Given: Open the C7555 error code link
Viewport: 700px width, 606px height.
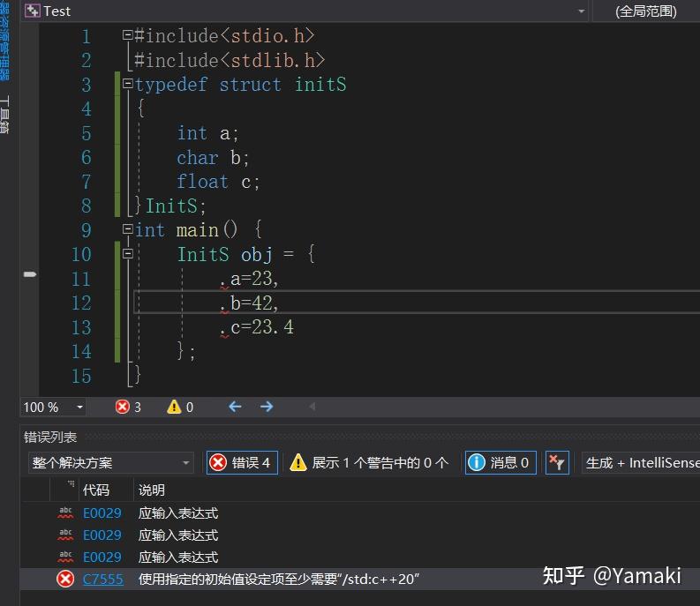Looking at the screenshot, I should (103, 579).
